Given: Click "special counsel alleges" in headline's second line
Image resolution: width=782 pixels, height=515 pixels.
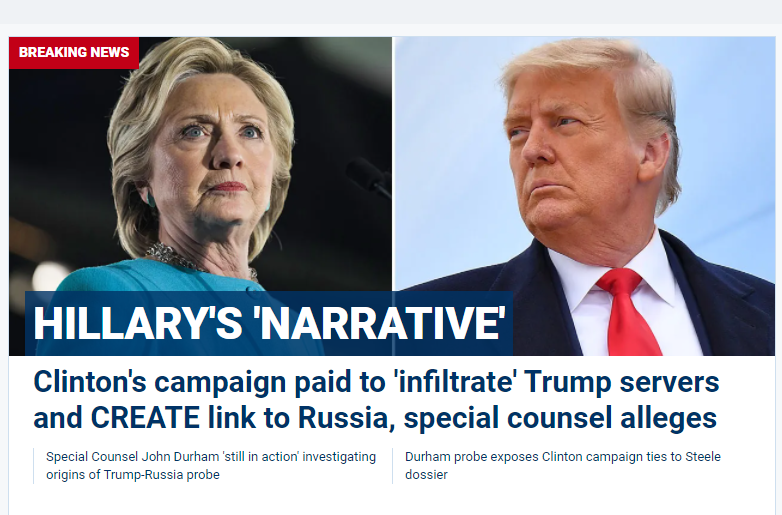Looking at the screenshot, I should click(x=560, y=419).
